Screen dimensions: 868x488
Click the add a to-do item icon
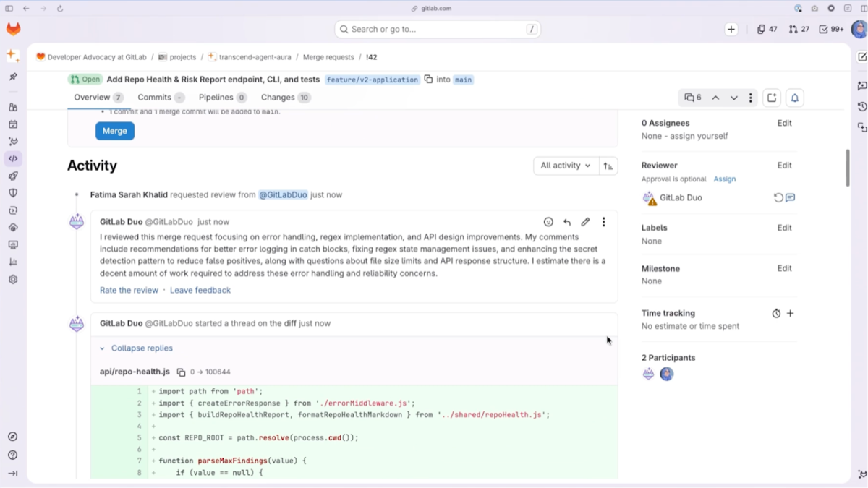pyautogui.click(x=772, y=98)
